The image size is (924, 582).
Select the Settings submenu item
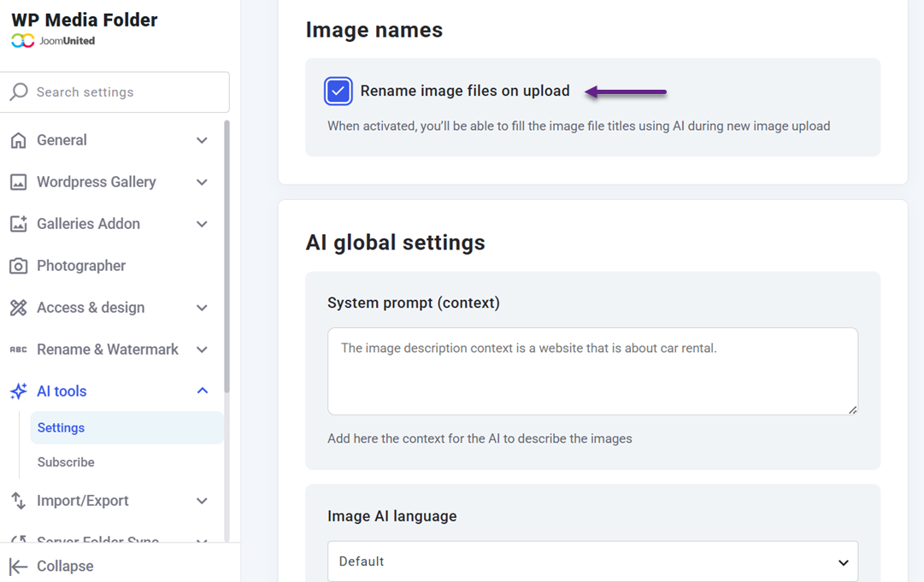click(x=127, y=427)
